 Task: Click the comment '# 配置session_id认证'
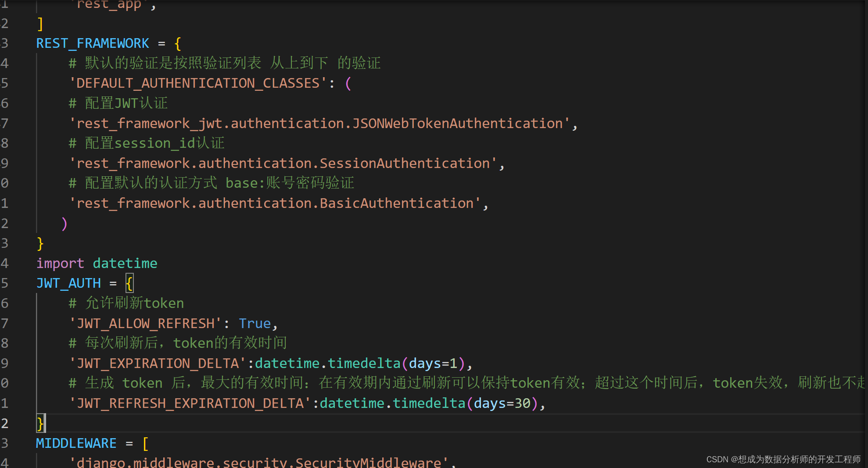click(147, 143)
